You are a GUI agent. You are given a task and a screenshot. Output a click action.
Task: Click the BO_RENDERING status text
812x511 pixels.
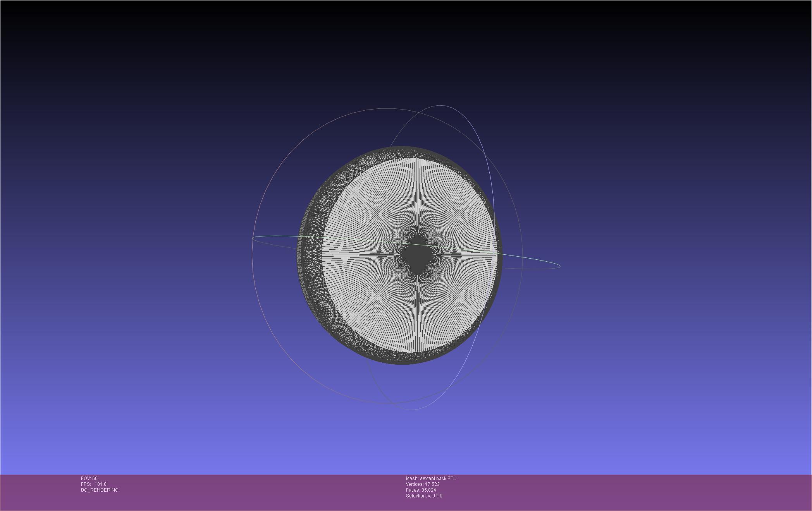tap(100, 490)
